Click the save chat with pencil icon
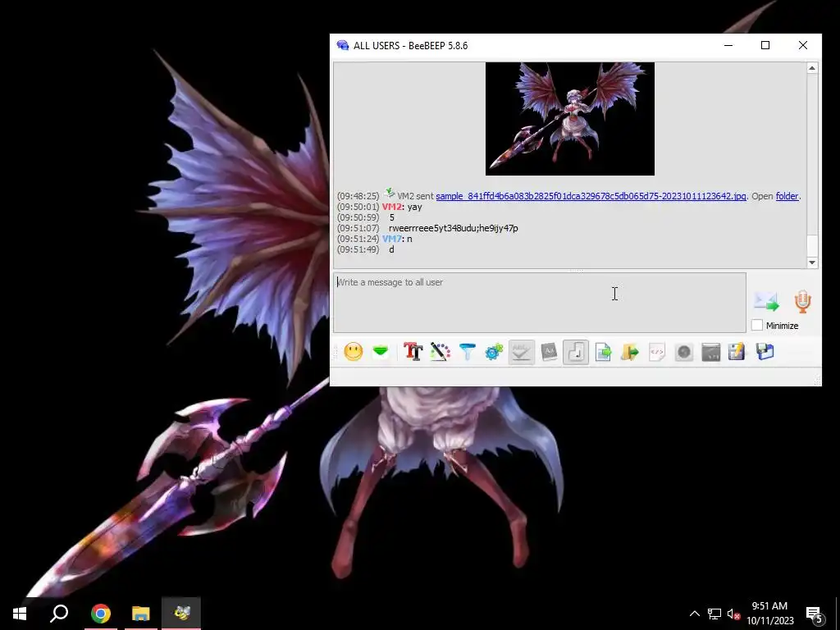Image resolution: width=840 pixels, height=630 pixels. tap(737, 352)
